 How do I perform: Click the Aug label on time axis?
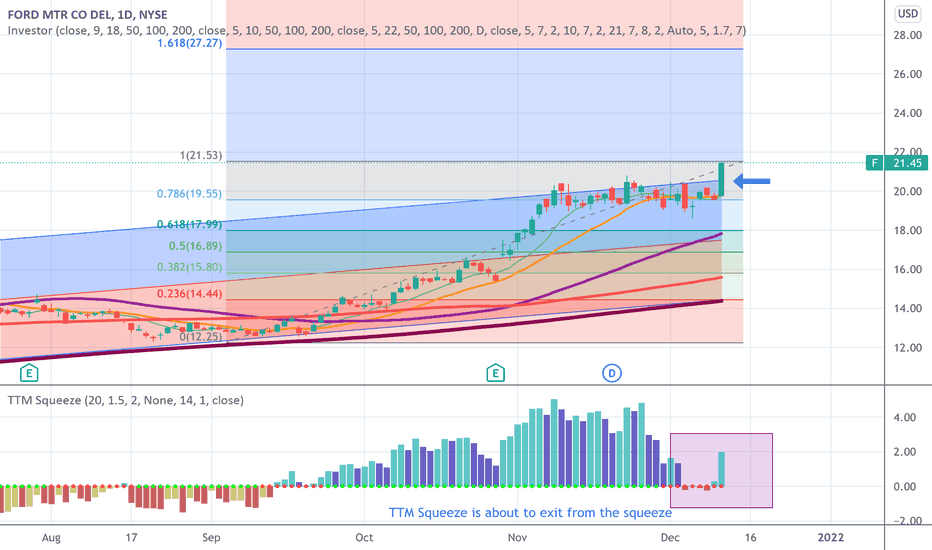tap(51, 538)
